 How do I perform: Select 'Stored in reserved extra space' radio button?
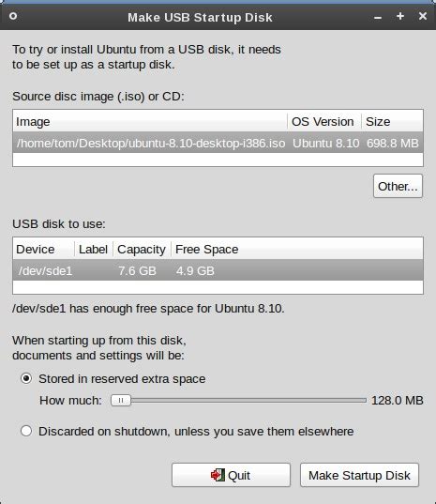26,378
